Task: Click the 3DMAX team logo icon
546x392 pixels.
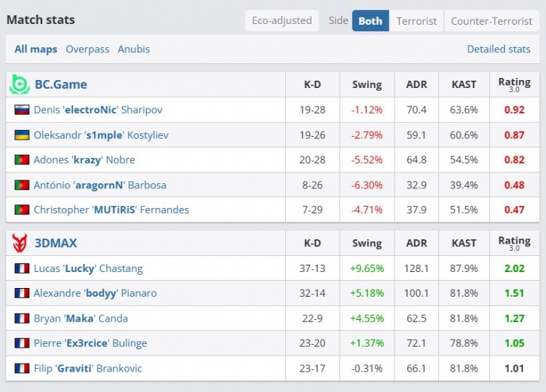Action: click(19, 243)
